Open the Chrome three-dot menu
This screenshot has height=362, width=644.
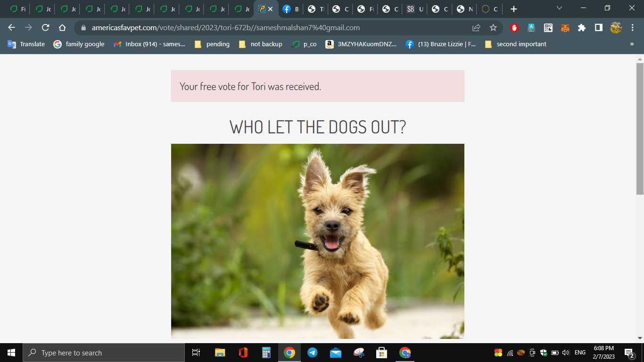click(x=632, y=28)
